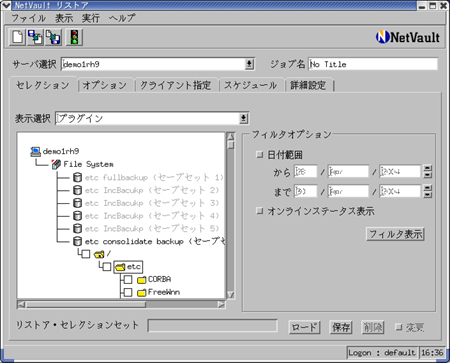Click the demo1rh9 computer icon in tree

[x=35, y=152]
